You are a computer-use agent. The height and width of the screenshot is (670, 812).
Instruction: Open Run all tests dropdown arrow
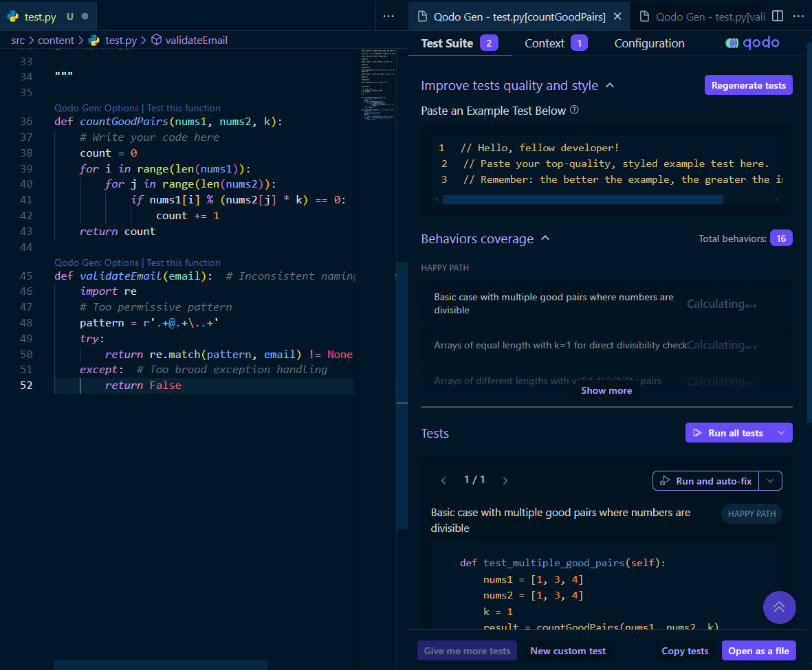(781, 433)
